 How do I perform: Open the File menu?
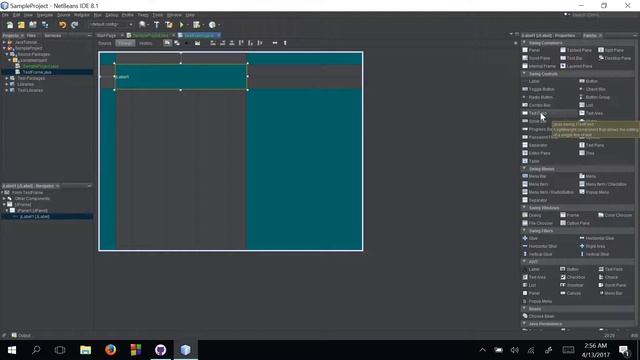click(5, 15)
